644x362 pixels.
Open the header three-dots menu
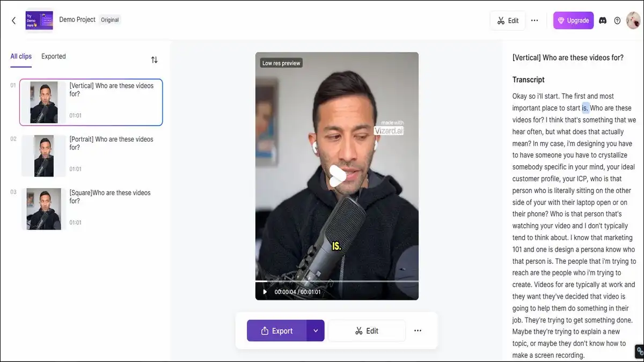pyautogui.click(x=535, y=20)
